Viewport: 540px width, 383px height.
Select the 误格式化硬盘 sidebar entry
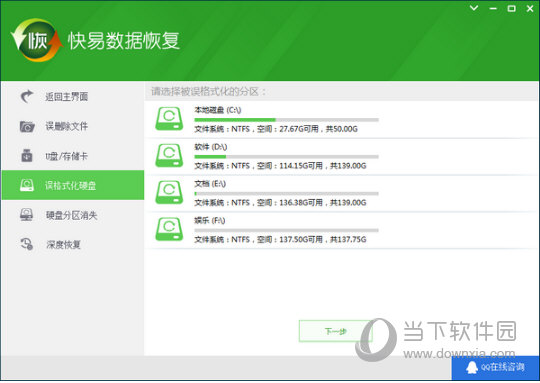(73, 185)
